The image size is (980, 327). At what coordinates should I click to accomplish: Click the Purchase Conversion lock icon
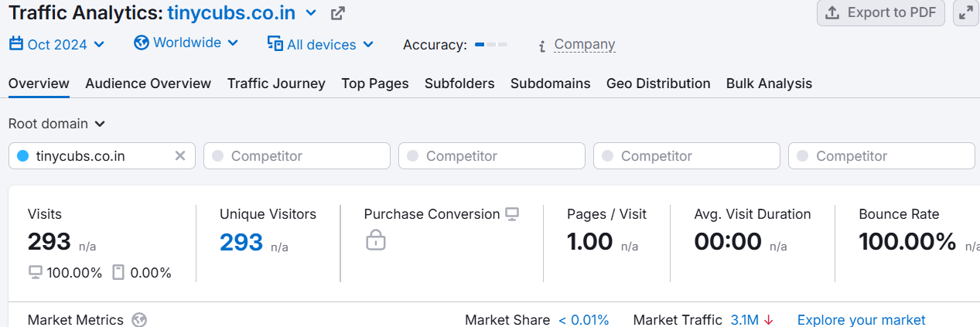click(375, 240)
